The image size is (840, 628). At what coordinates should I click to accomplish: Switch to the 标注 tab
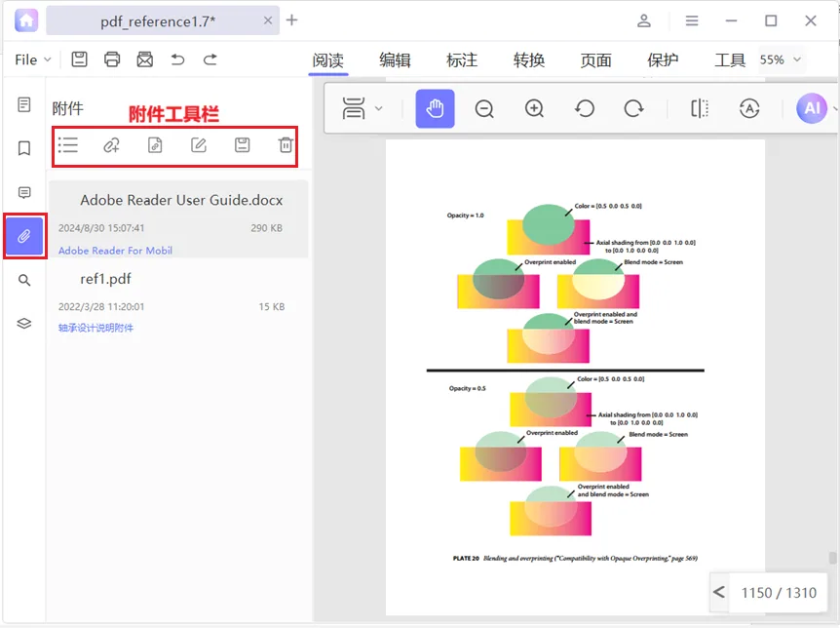tap(462, 60)
